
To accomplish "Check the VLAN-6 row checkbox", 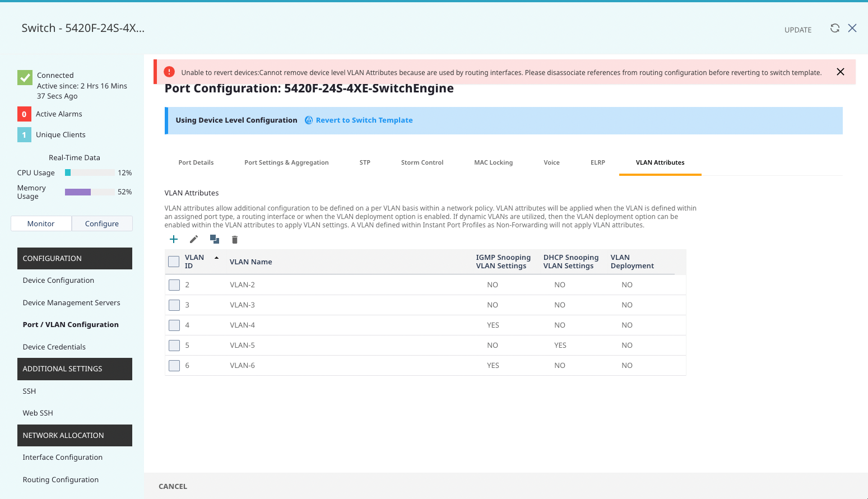I will tap(174, 366).
